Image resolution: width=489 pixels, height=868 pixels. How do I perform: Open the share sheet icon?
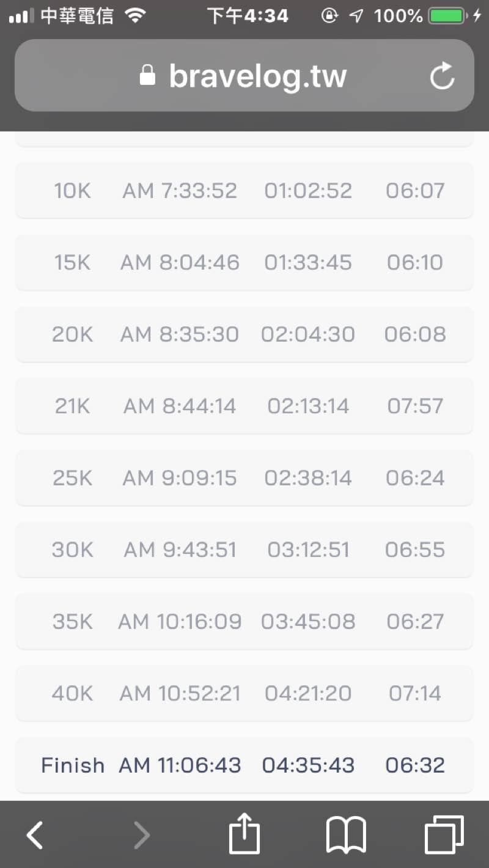(244, 834)
